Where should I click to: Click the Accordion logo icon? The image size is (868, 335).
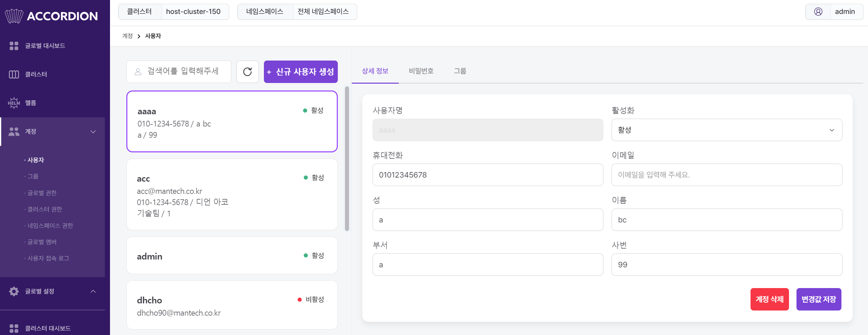pyautogui.click(x=14, y=16)
